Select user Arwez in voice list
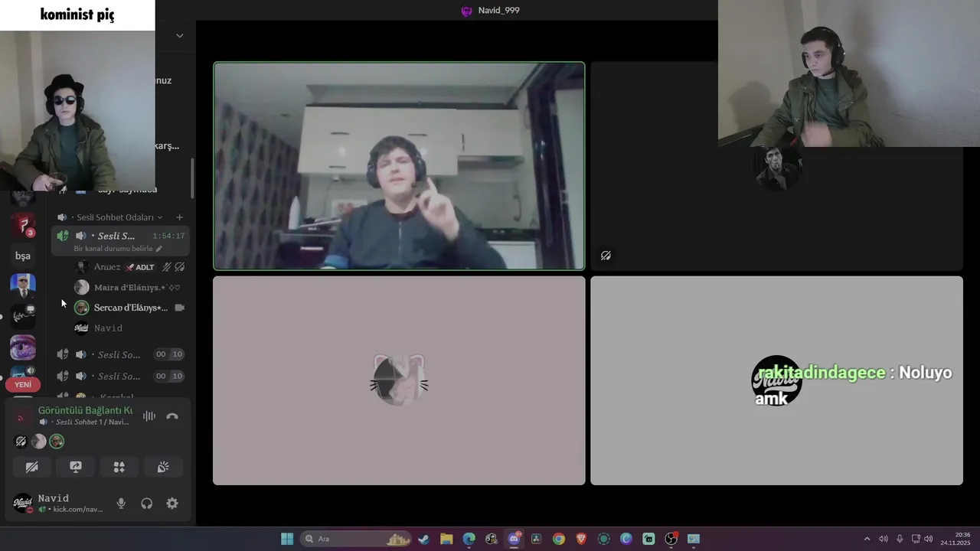 (107, 267)
